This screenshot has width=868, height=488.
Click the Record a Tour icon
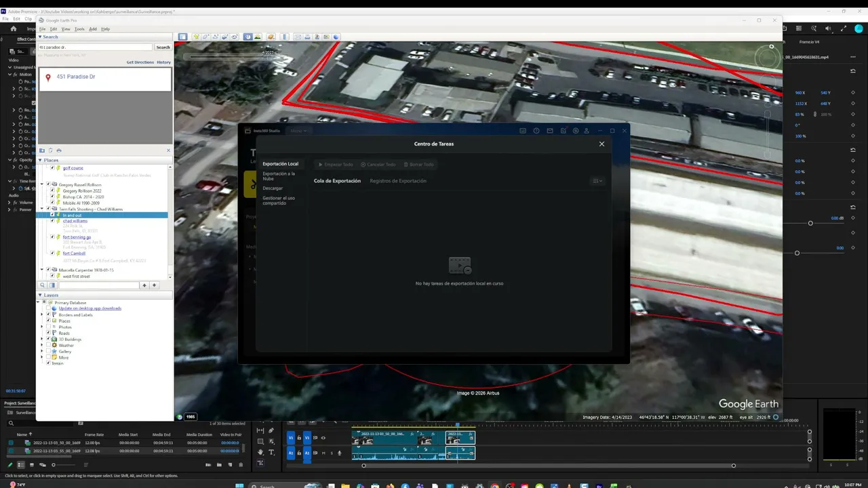(235, 37)
